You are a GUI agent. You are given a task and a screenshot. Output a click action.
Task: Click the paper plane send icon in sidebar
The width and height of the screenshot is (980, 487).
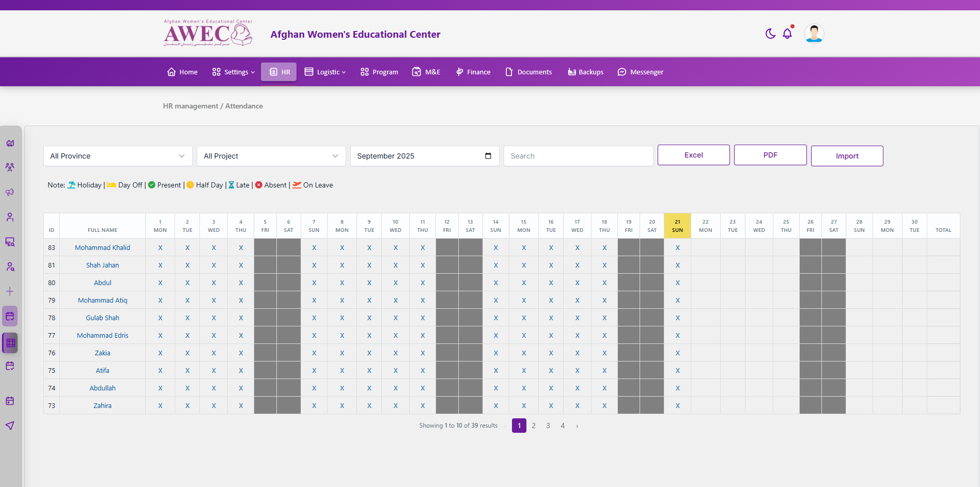click(x=10, y=425)
